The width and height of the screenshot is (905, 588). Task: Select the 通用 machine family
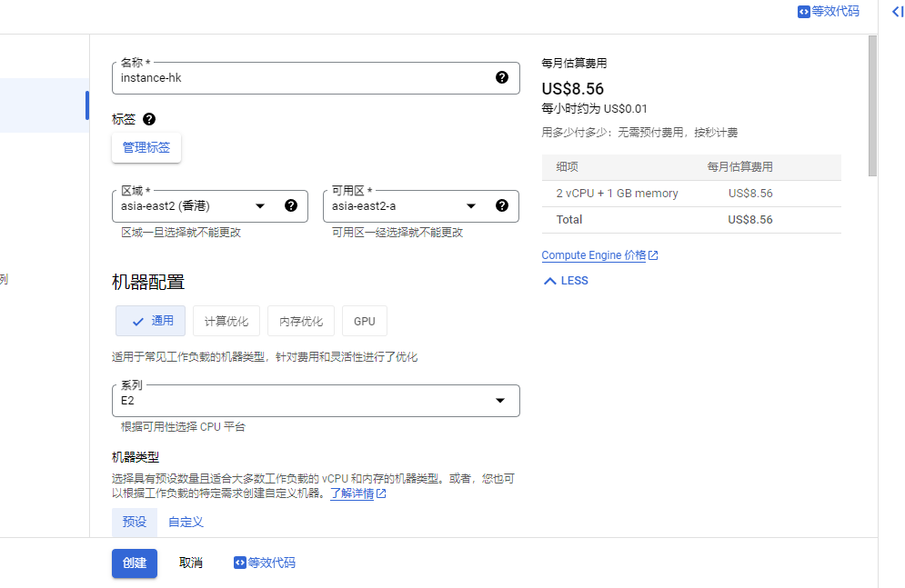pos(151,321)
